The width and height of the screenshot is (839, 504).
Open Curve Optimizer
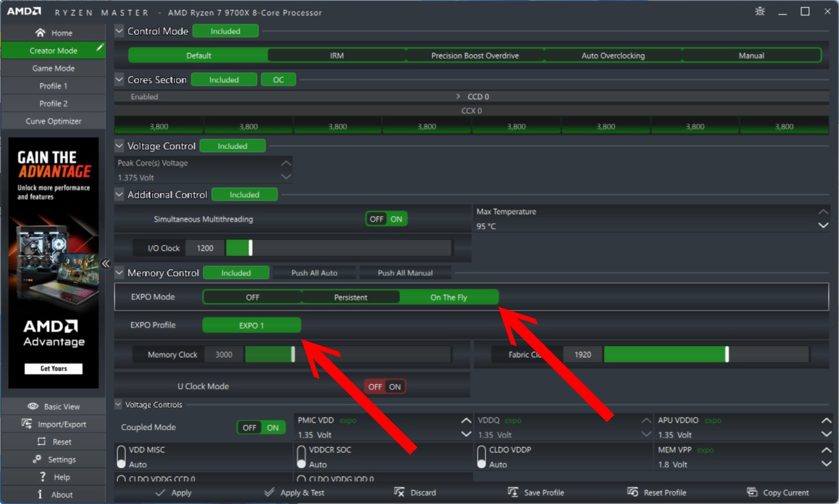(53, 121)
